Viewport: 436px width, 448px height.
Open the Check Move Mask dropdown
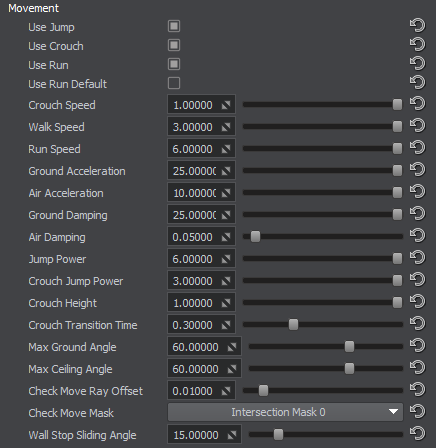pos(285,412)
